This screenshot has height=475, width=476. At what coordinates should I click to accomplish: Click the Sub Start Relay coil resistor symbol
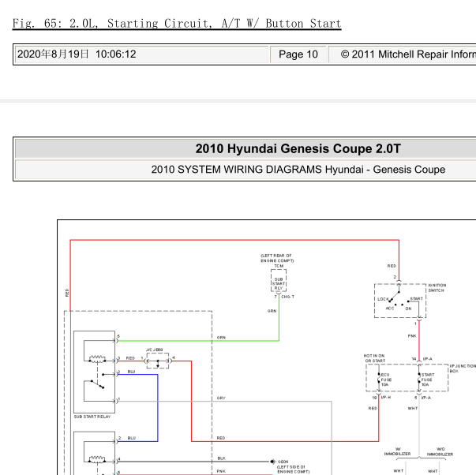[x=97, y=358]
